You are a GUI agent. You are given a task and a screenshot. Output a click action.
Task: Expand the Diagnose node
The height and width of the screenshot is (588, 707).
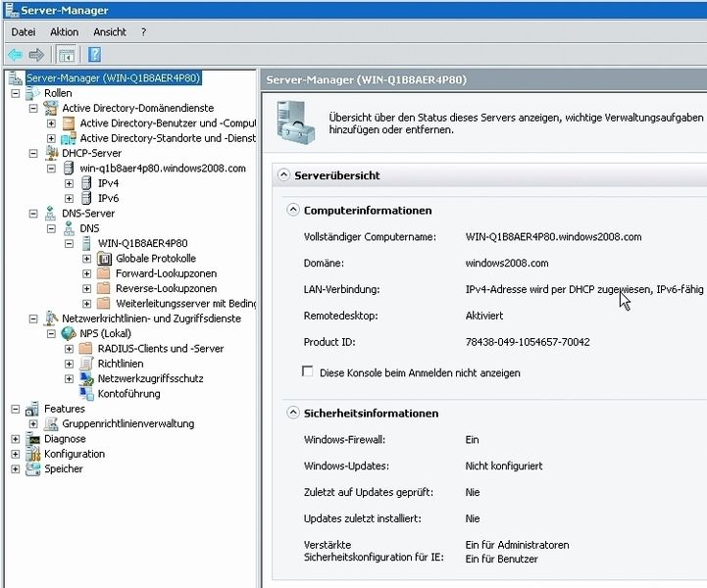point(16,439)
